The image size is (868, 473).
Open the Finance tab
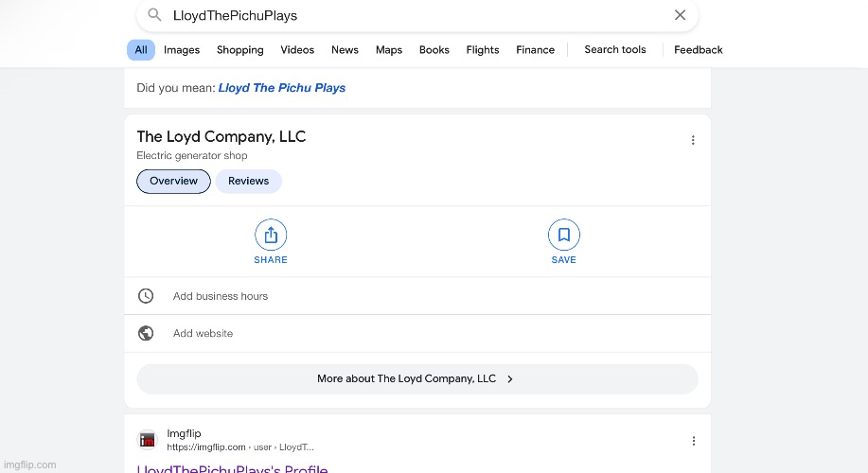pyautogui.click(x=536, y=50)
